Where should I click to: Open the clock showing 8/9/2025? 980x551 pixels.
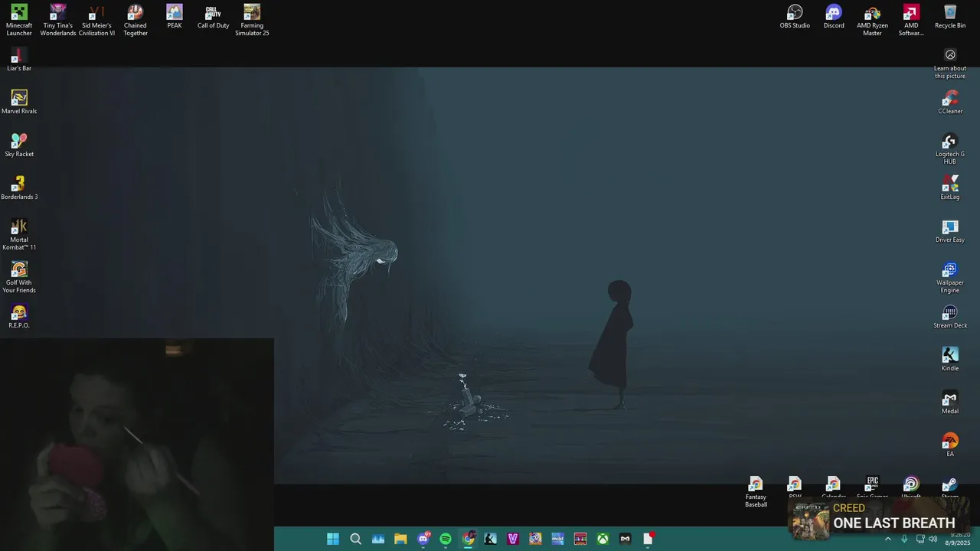(x=957, y=539)
